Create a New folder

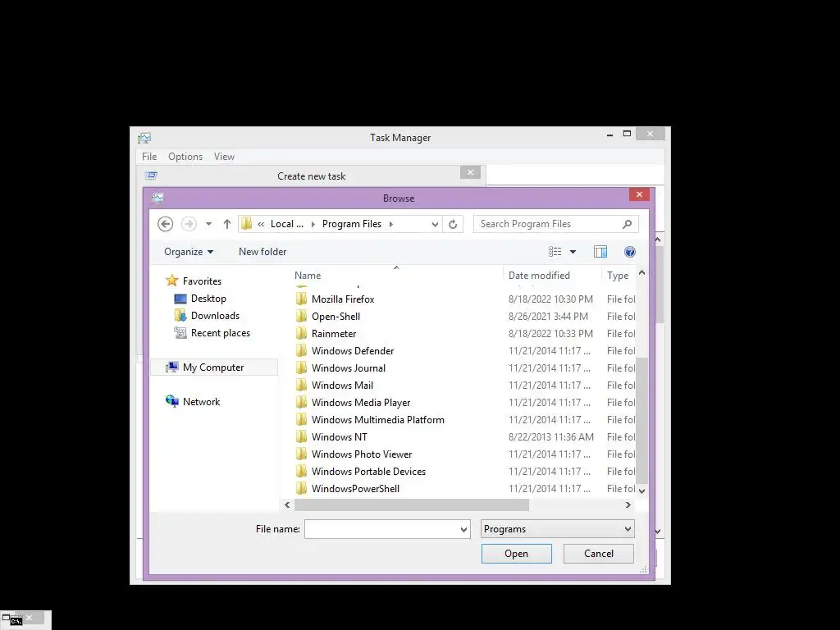(262, 252)
